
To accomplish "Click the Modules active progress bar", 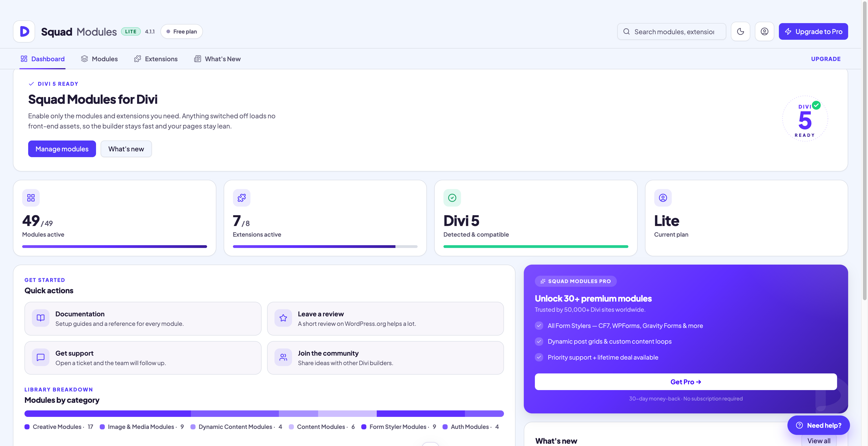I will point(115,247).
